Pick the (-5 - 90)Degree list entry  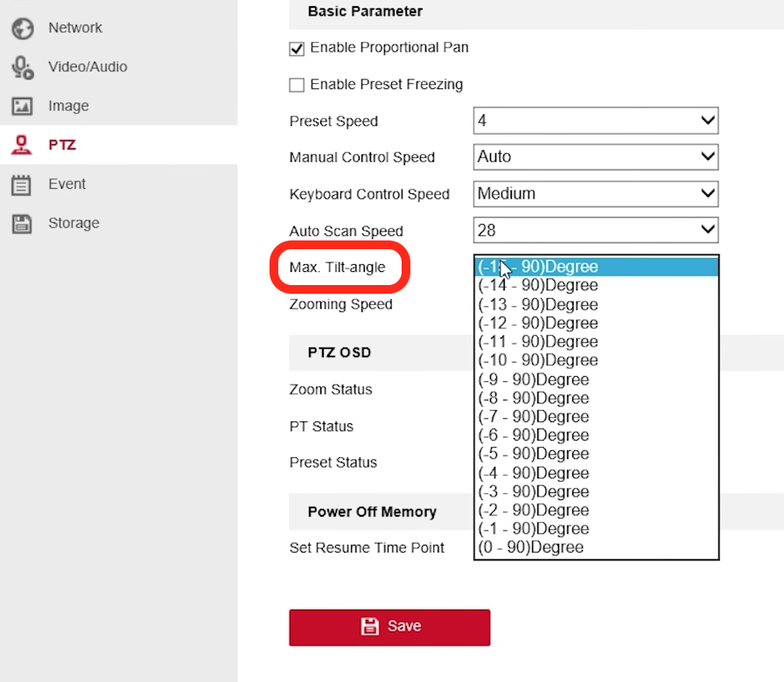(534, 454)
